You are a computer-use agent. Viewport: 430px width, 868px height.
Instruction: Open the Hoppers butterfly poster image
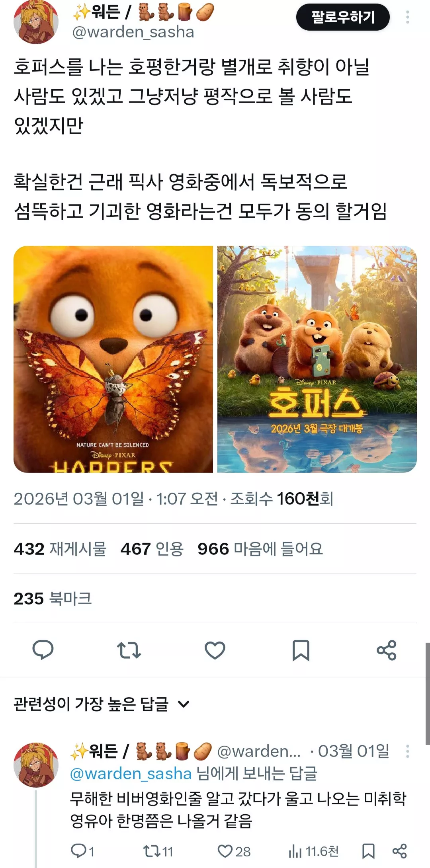point(113,359)
